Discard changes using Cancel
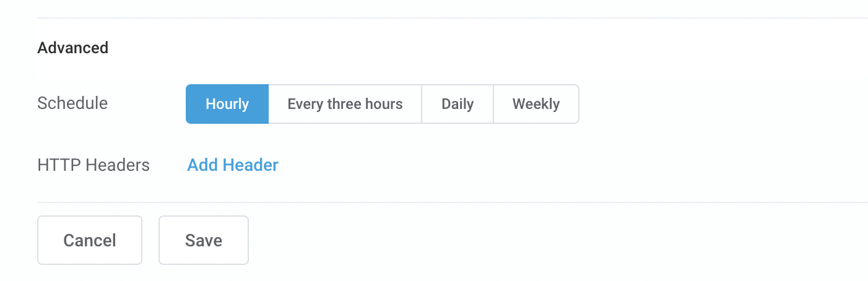This screenshot has height=281, width=868. coord(90,240)
